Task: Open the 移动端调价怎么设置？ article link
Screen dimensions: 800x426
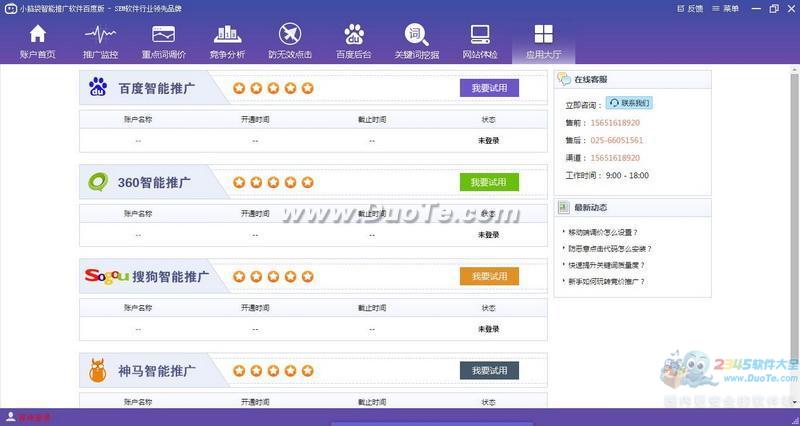Action: point(603,232)
